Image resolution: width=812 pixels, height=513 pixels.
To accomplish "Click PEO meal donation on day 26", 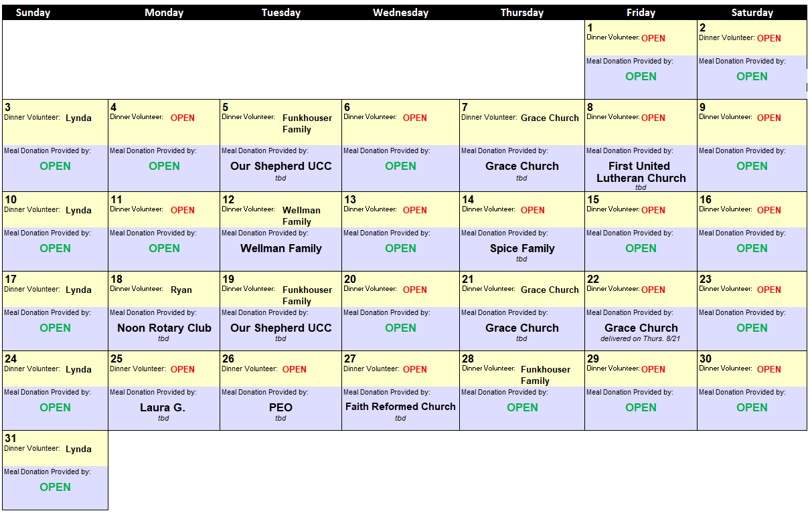I will coord(280,407).
